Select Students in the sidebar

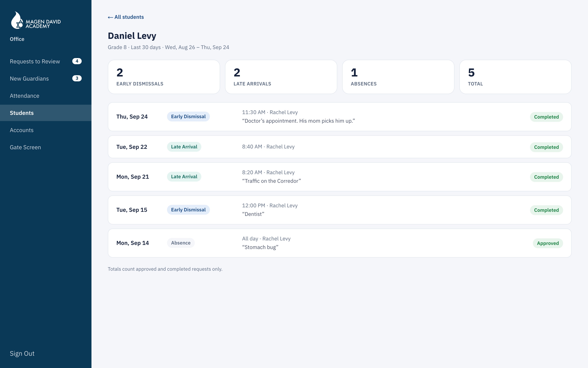[46, 113]
